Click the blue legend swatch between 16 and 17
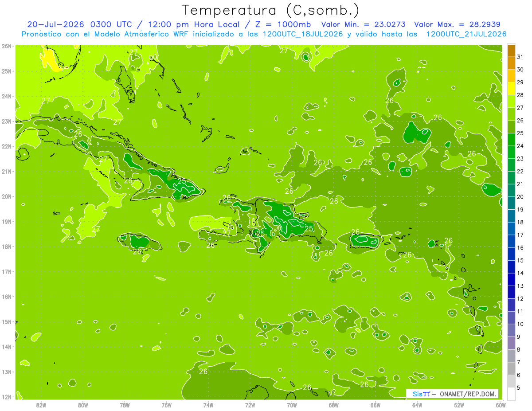Viewport: 532px width, 411px height. click(511, 241)
